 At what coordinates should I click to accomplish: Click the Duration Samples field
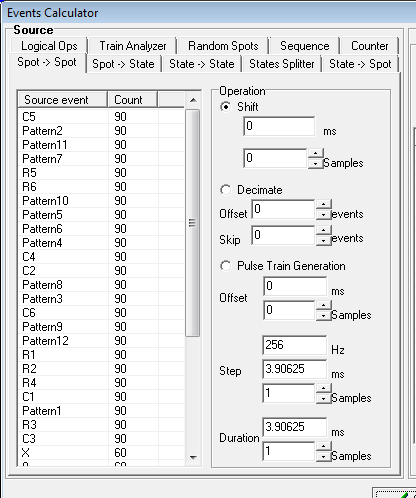(289, 451)
